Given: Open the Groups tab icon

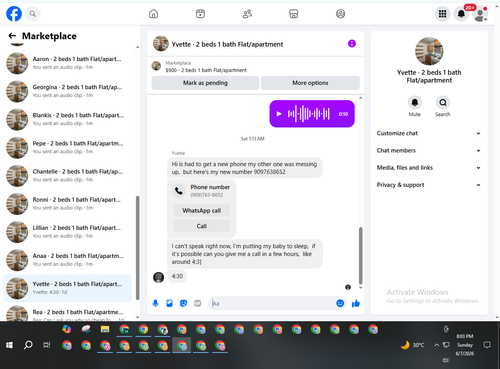Looking at the screenshot, I should pos(340,14).
